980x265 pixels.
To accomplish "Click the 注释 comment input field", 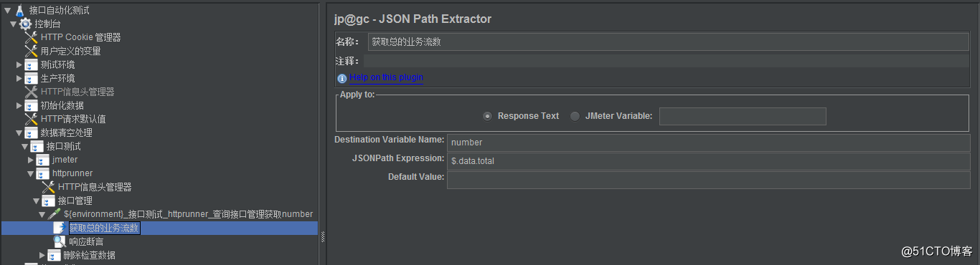I will point(666,62).
